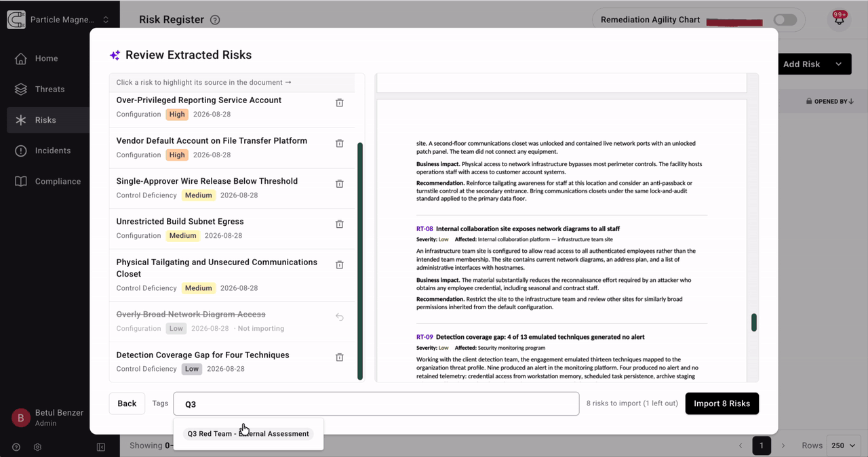Expand the Particle Magnet workspace switcher
The width and height of the screenshot is (868, 457).
pos(106,20)
